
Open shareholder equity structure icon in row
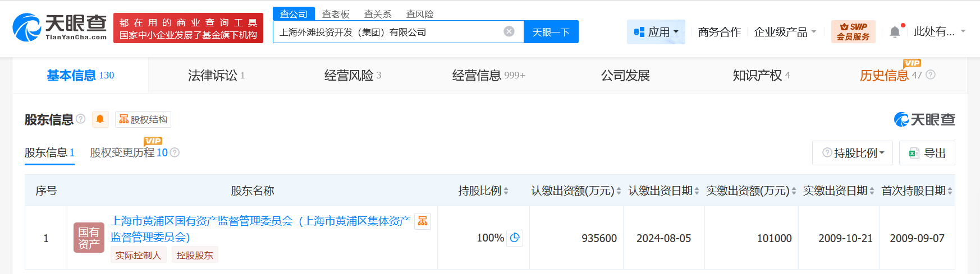pyautogui.click(x=423, y=221)
